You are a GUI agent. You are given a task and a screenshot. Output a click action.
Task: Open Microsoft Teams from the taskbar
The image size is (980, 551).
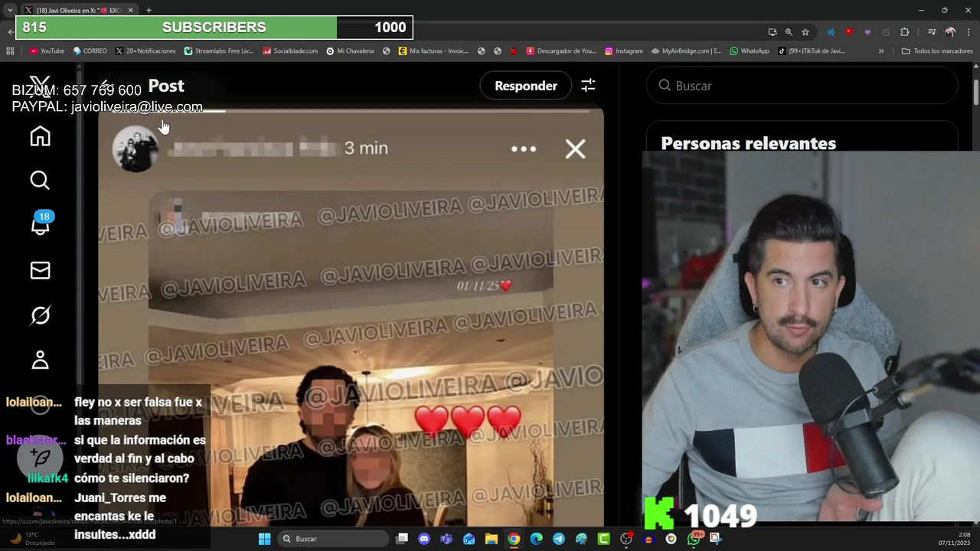(446, 539)
